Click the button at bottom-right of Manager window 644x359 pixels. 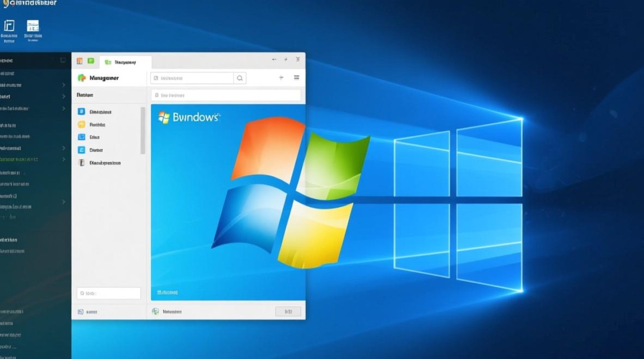[288, 312]
